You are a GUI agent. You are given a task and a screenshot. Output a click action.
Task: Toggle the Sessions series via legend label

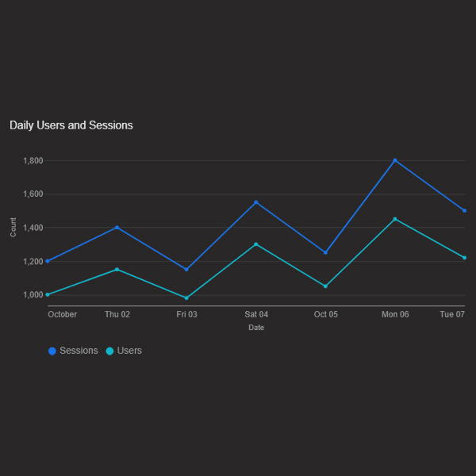(x=79, y=351)
